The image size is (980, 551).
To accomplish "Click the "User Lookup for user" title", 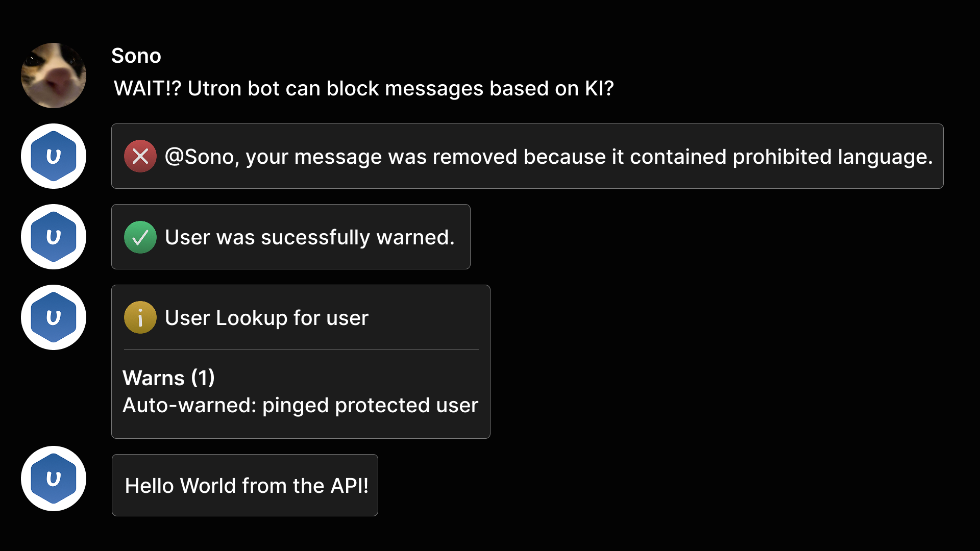I will pyautogui.click(x=266, y=318).
